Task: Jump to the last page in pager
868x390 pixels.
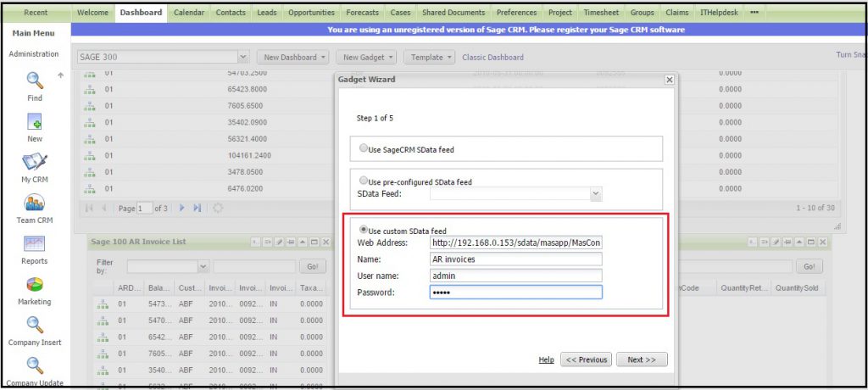Action: (197, 209)
